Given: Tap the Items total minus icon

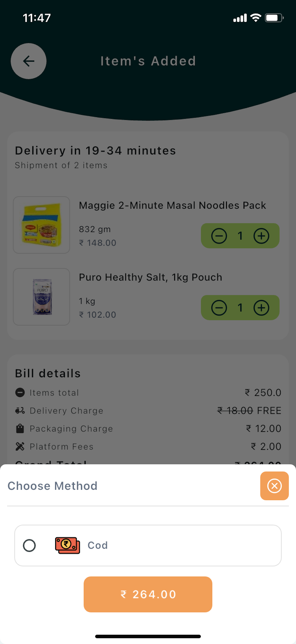Looking at the screenshot, I should click(20, 393).
